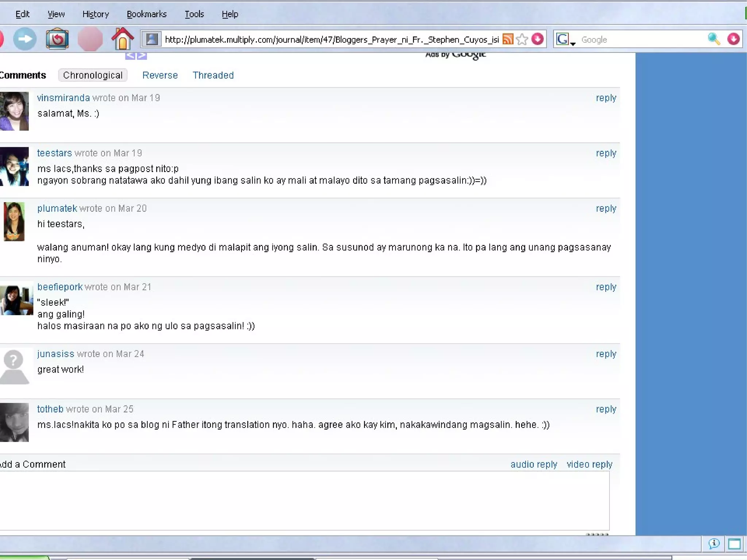Open the search bar red dropdown arrow
747x560 pixels.
pos(733,39)
